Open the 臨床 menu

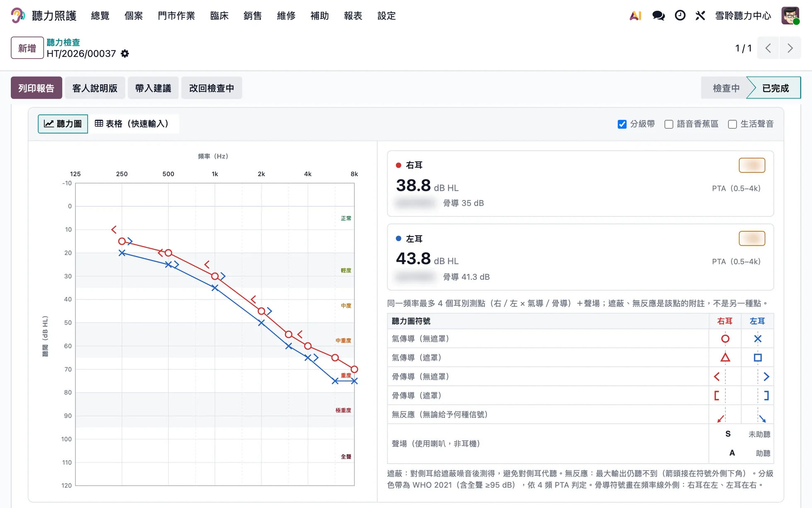click(x=219, y=16)
